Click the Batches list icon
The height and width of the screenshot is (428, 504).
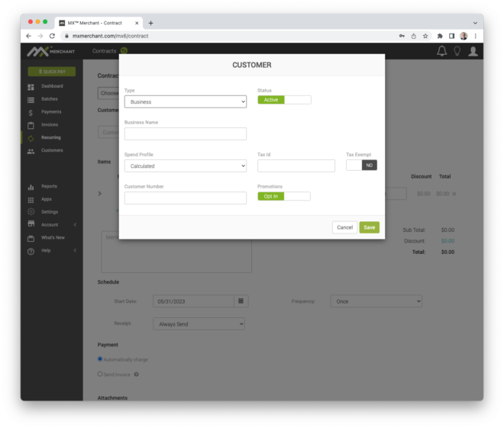point(31,99)
